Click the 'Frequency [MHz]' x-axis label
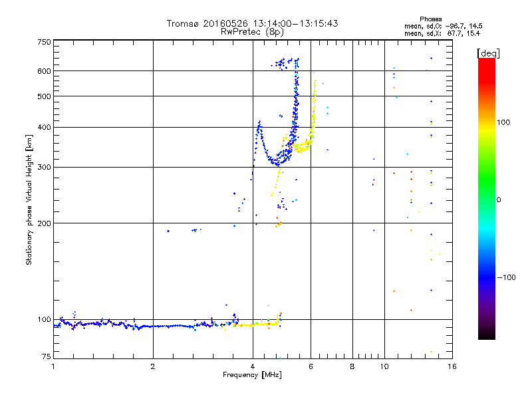This screenshot has width=532, height=399. pyautogui.click(x=252, y=375)
